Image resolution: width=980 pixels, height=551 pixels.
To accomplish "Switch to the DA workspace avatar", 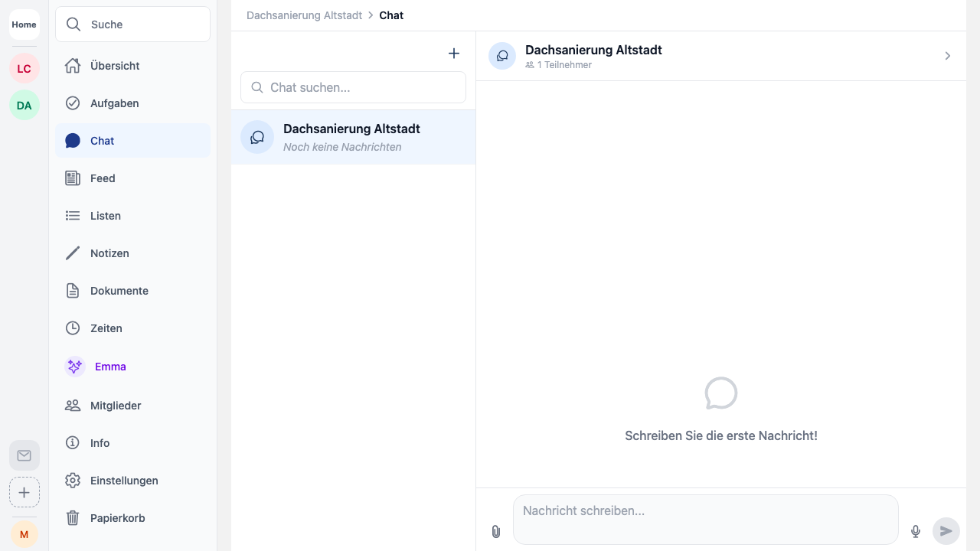I will click(24, 106).
